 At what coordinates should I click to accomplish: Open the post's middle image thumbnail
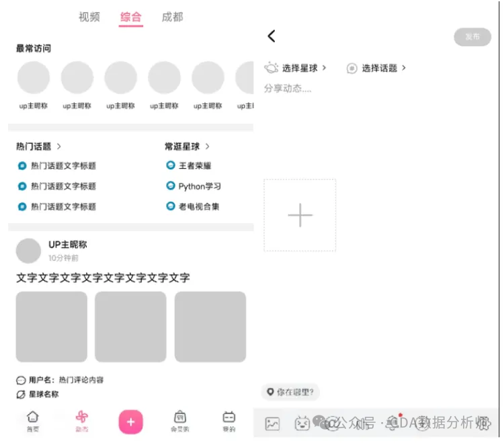130,327
